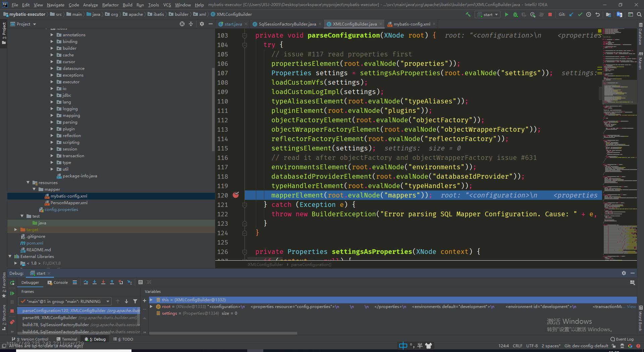The image size is (644, 352).
Task: Switch to the mybatis-config.xml editor tab
Action: point(412,24)
